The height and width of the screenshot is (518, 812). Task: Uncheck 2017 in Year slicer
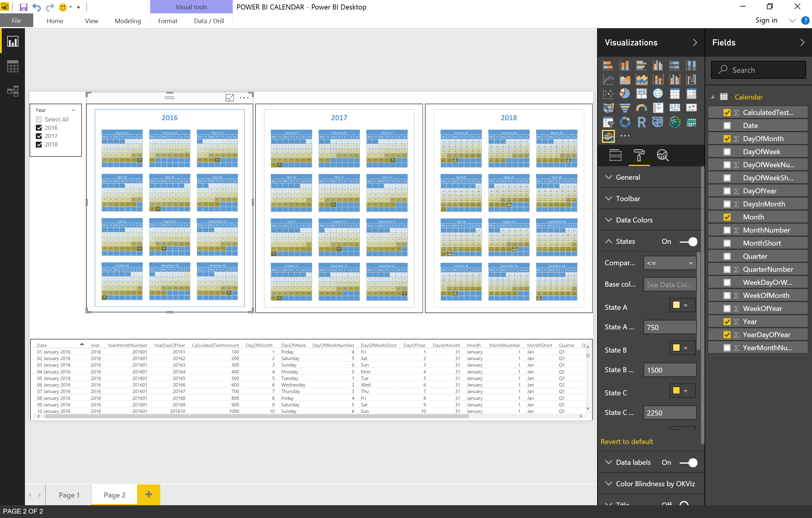point(39,136)
